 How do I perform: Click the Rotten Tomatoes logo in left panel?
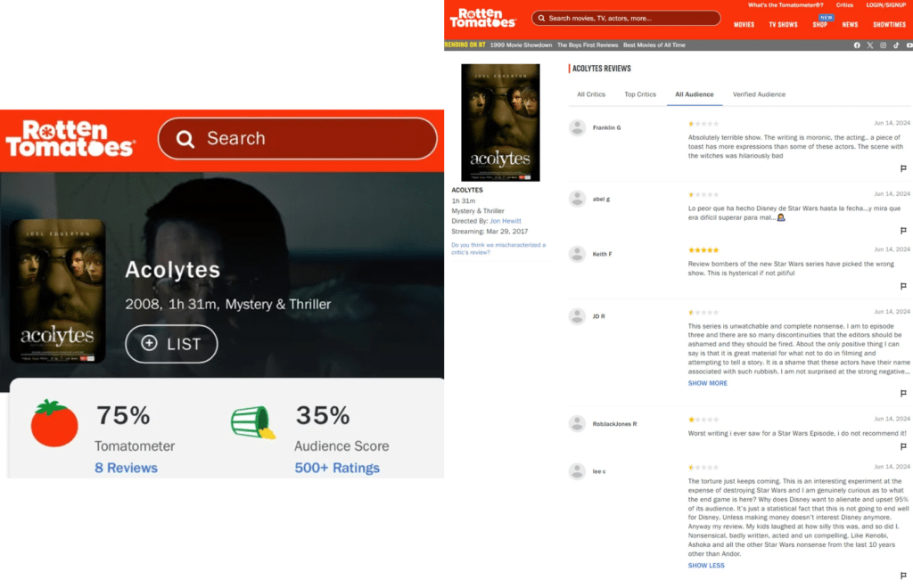pos(70,138)
